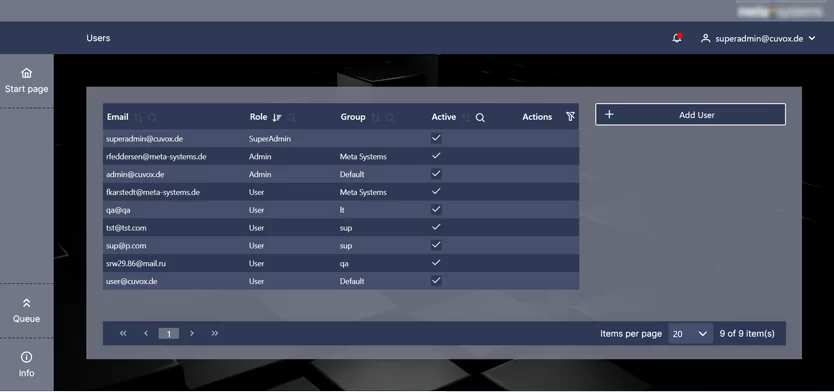Sort by the Role column sort icon

(x=277, y=118)
